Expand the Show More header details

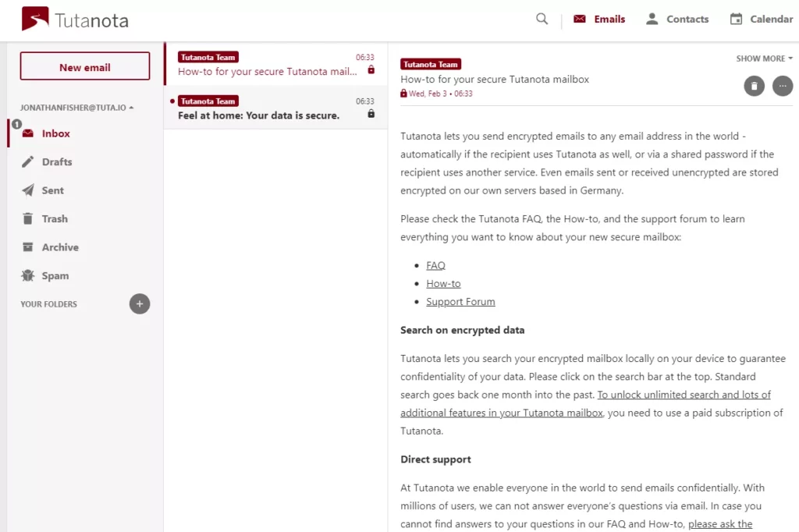(x=764, y=59)
